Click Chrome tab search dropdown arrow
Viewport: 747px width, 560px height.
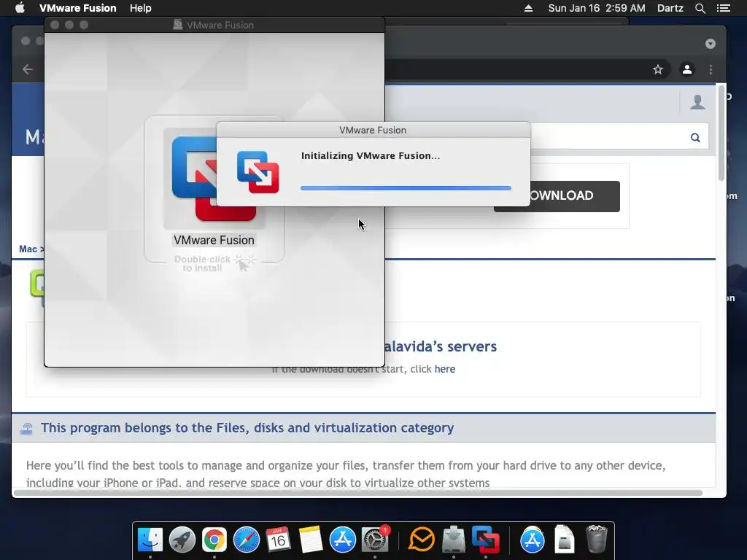711,44
